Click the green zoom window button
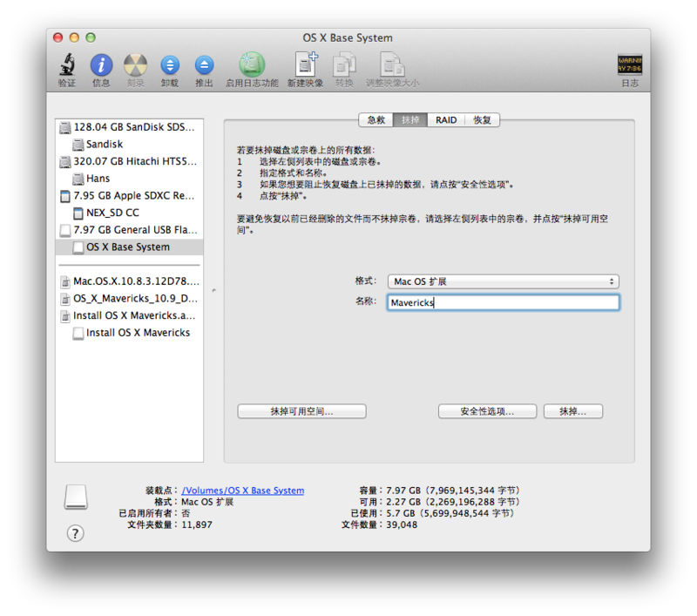The image size is (697, 616). 91,37
